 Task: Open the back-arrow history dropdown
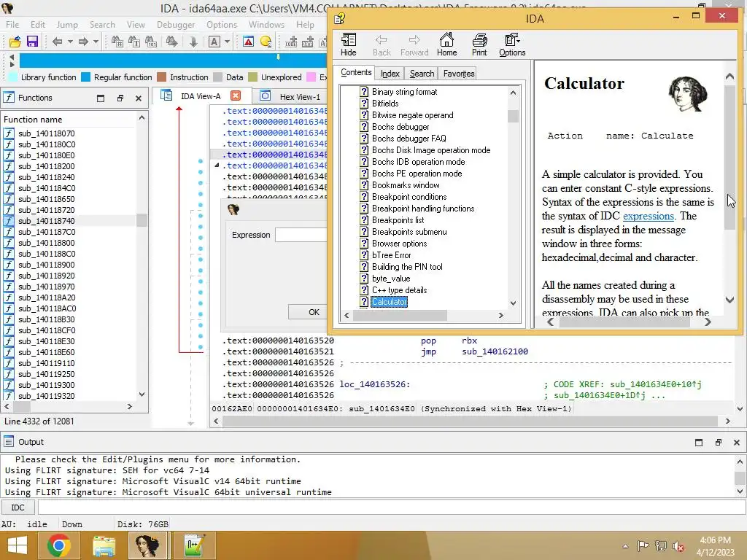tap(70, 42)
